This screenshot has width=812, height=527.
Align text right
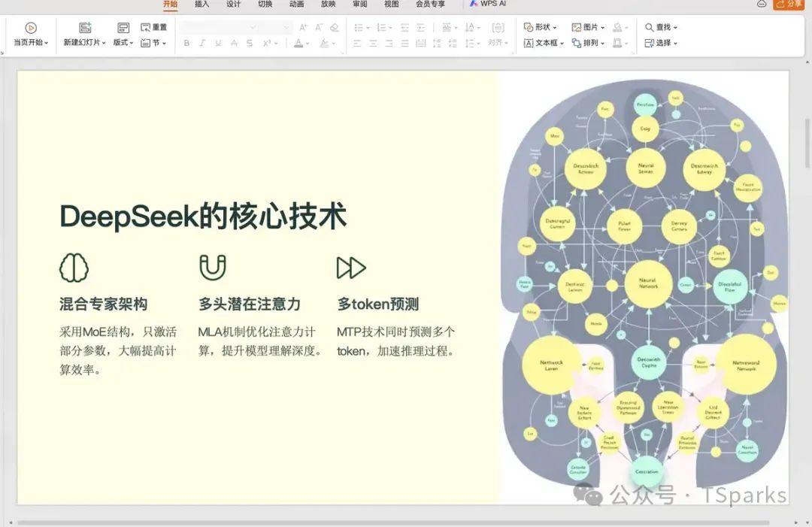(x=389, y=43)
